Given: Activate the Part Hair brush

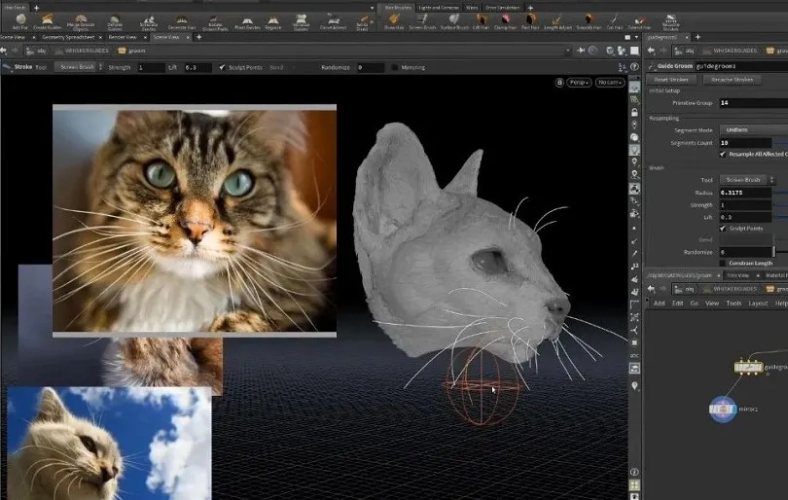Looking at the screenshot, I should click(530, 21).
